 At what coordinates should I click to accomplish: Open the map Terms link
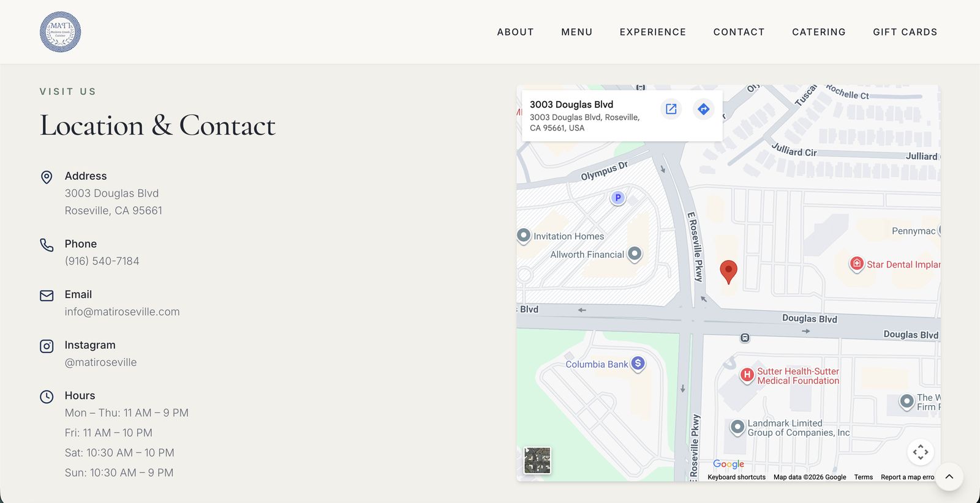point(864,477)
